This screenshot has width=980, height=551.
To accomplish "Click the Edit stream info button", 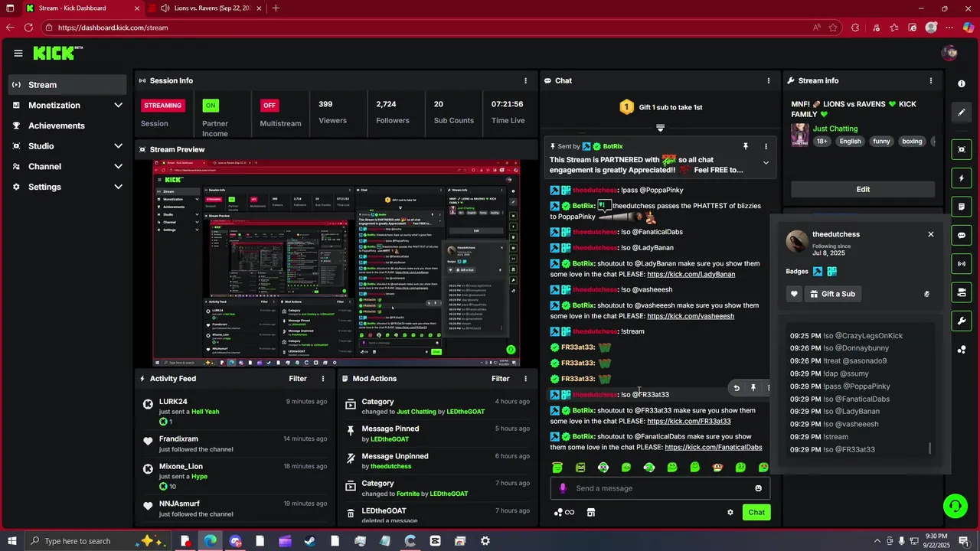I will click(x=863, y=189).
